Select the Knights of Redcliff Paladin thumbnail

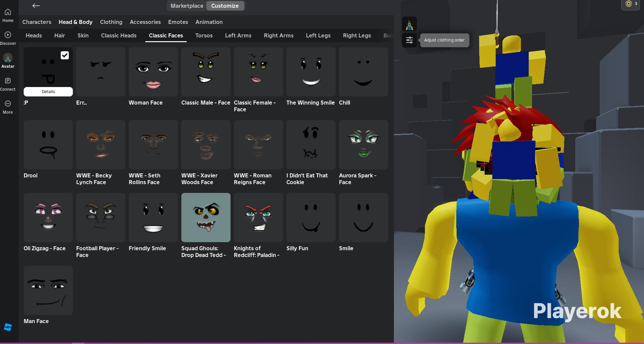pos(258,218)
